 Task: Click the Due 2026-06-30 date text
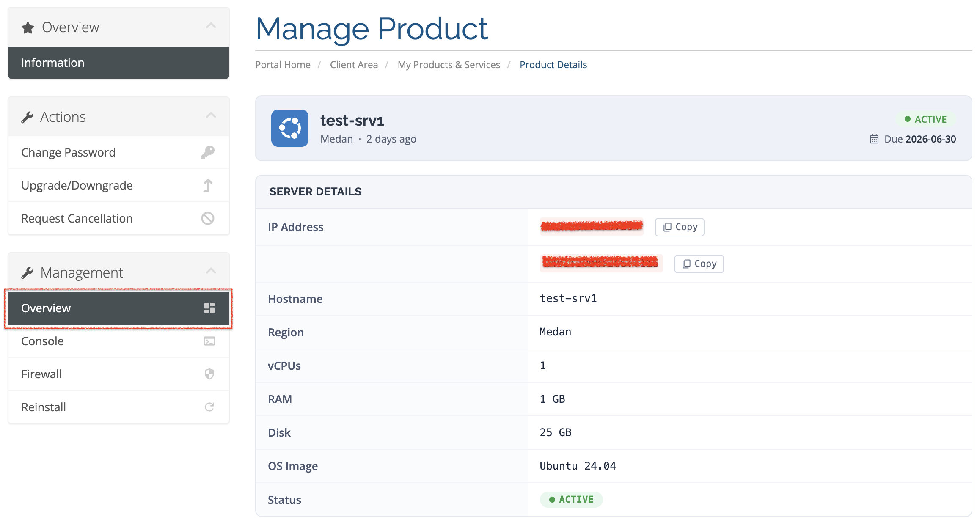click(920, 139)
